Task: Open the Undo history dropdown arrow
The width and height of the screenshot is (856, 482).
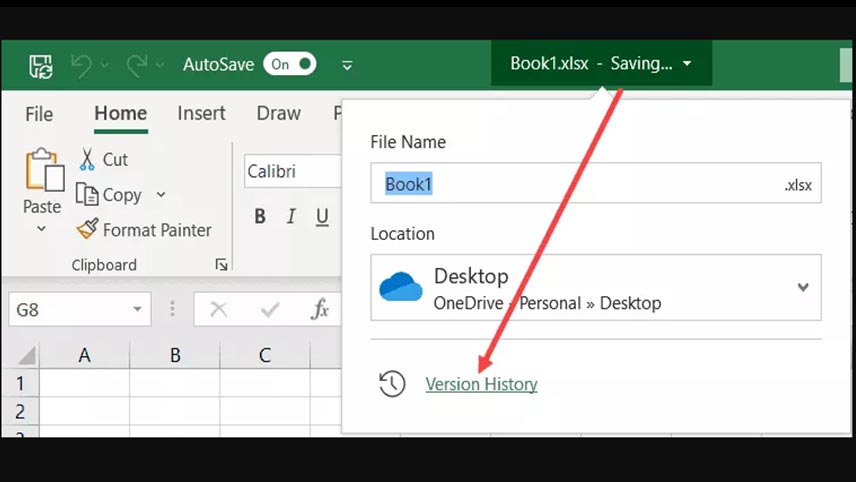Action: click(x=105, y=66)
